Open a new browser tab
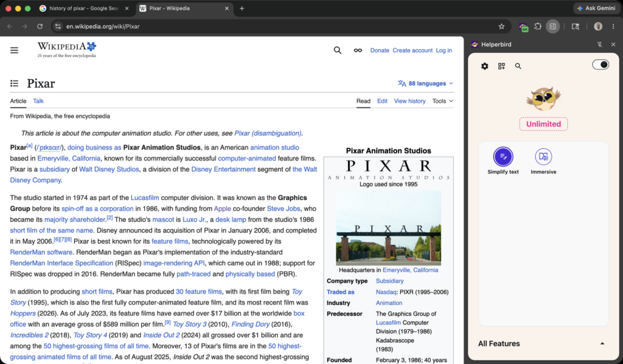Image resolution: width=623 pixels, height=364 pixels. pyautogui.click(x=242, y=9)
